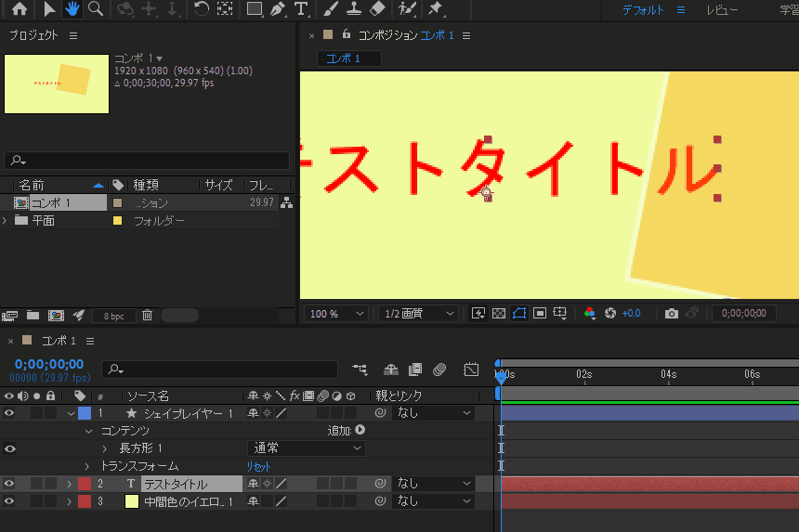Viewport: 799px width, 532px height.
Task: Enable Frame Blending for timeline layers
Action: (415, 370)
